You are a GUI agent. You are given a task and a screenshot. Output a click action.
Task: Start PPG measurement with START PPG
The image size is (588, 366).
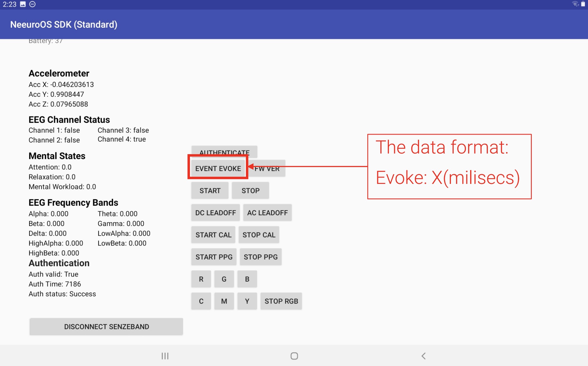[x=214, y=257]
